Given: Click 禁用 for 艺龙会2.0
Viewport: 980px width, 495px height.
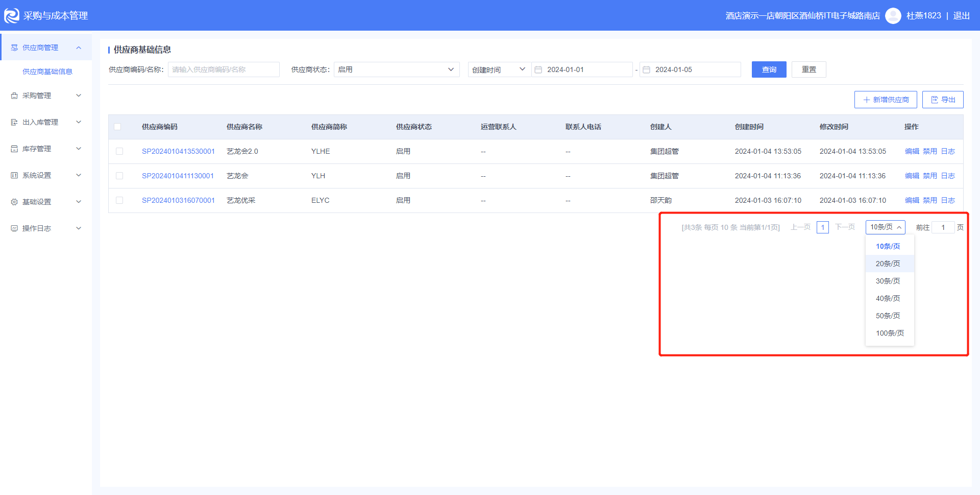Looking at the screenshot, I should [x=930, y=151].
